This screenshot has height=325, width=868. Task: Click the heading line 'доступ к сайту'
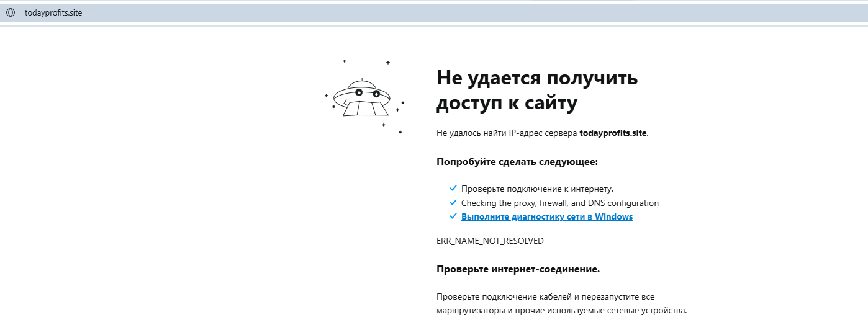point(507,103)
